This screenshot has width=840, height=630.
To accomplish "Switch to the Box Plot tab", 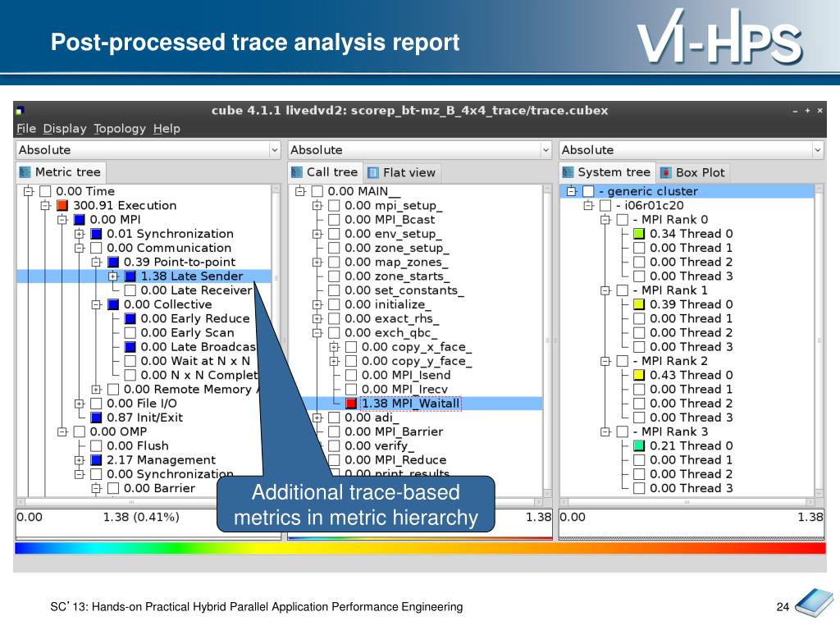I will (x=693, y=172).
